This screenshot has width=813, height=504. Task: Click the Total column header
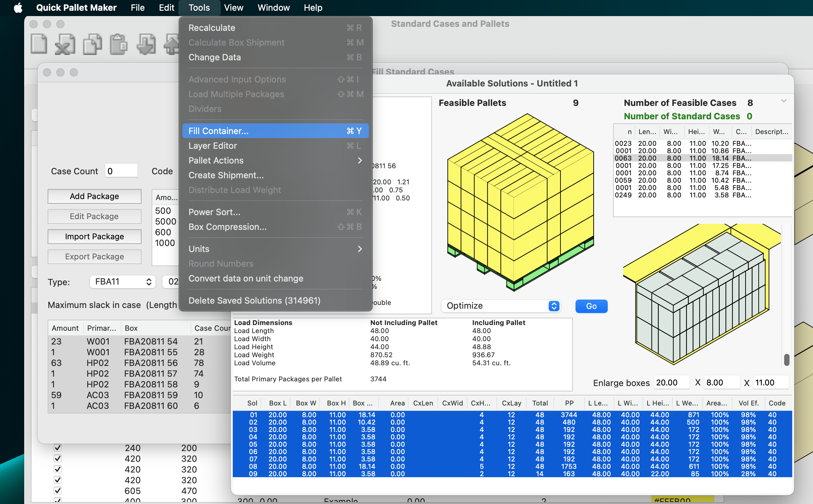coord(540,403)
